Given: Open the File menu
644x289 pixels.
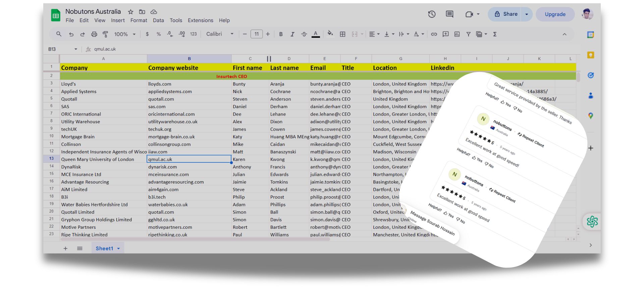Looking at the screenshot, I should click(70, 20).
